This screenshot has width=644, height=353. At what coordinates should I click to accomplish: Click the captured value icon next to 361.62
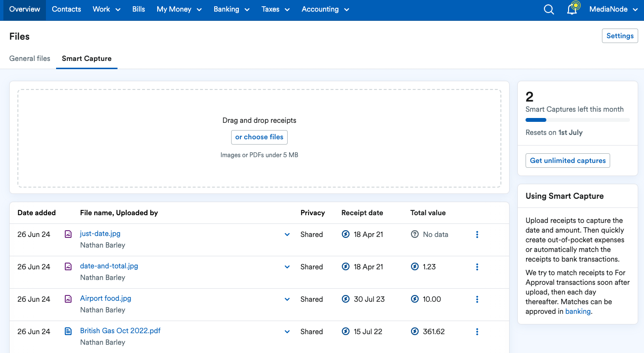(x=415, y=331)
